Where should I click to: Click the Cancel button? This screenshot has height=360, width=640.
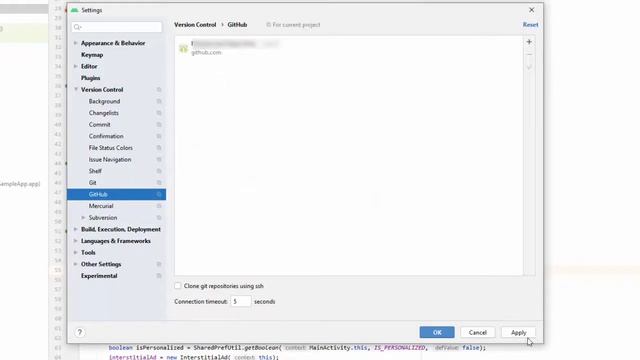[478, 332]
